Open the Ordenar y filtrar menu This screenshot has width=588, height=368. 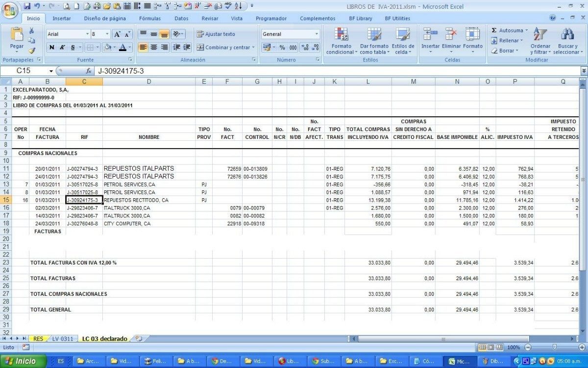click(540, 41)
